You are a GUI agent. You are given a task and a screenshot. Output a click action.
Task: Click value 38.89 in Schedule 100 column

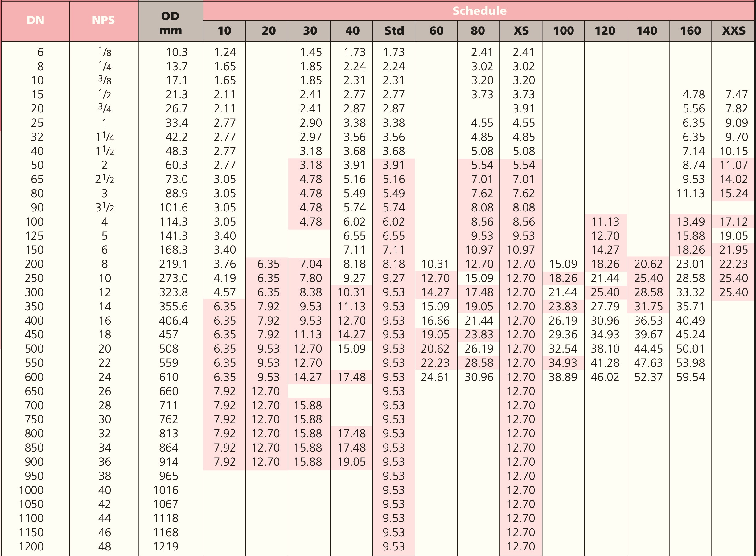(x=563, y=377)
